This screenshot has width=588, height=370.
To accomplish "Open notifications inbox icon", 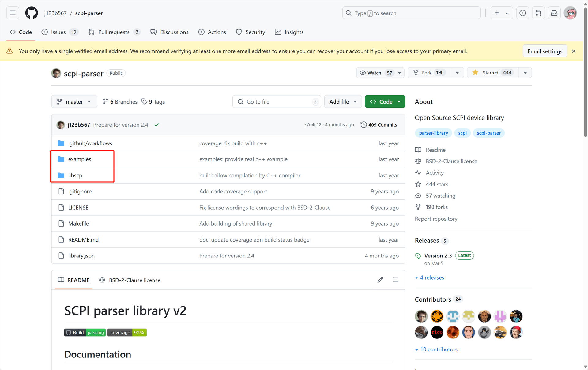I will click(554, 13).
